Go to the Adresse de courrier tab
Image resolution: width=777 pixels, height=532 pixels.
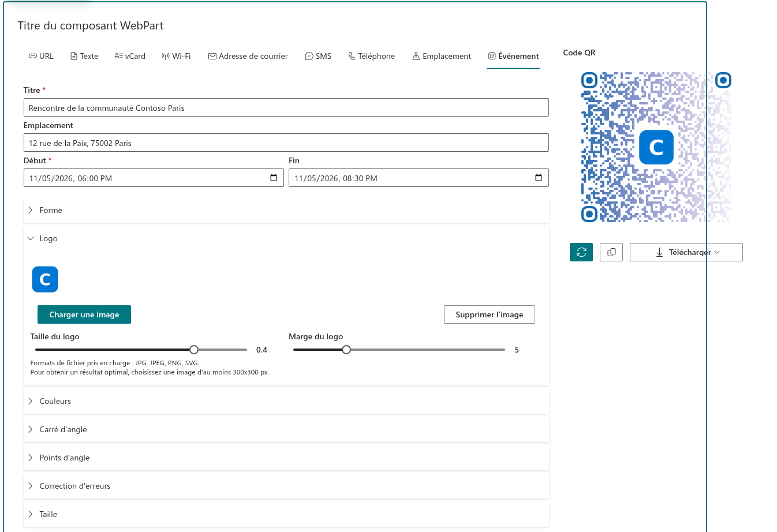[248, 56]
